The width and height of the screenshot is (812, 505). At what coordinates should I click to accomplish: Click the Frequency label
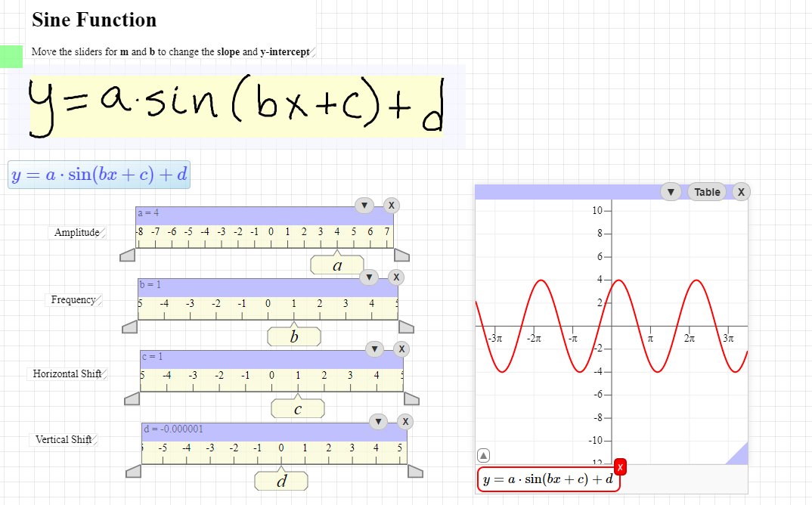(73, 300)
